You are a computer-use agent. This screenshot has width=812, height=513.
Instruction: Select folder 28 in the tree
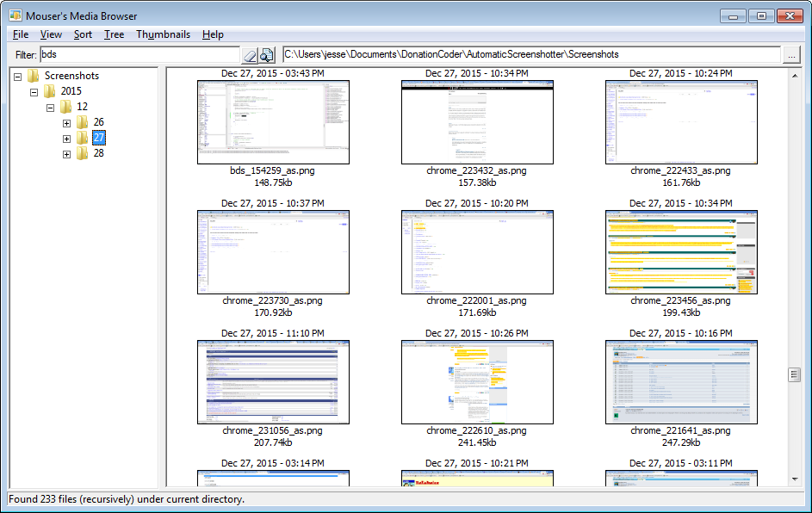98,153
